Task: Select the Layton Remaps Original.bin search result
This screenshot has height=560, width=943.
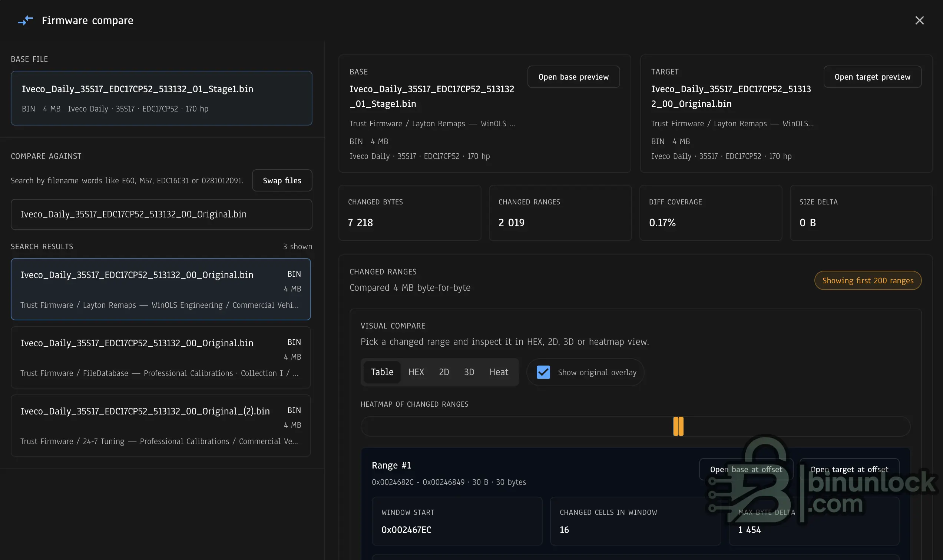Action: tap(161, 289)
